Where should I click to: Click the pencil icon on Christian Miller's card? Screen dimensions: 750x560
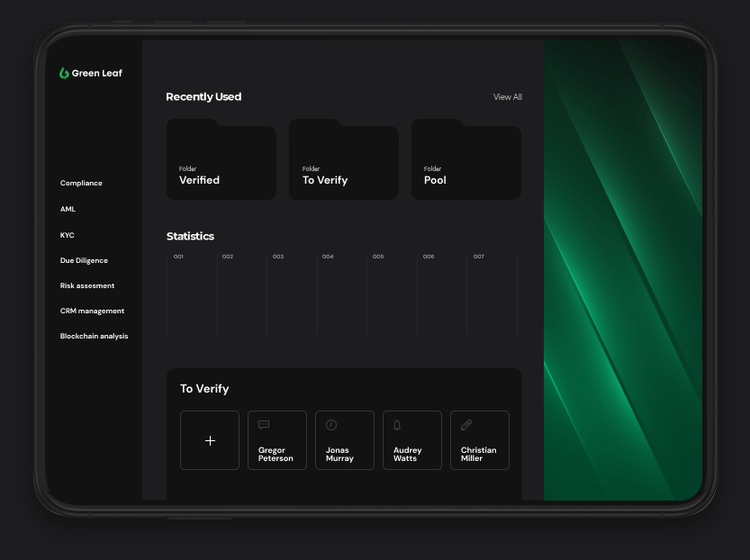click(x=466, y=425)
